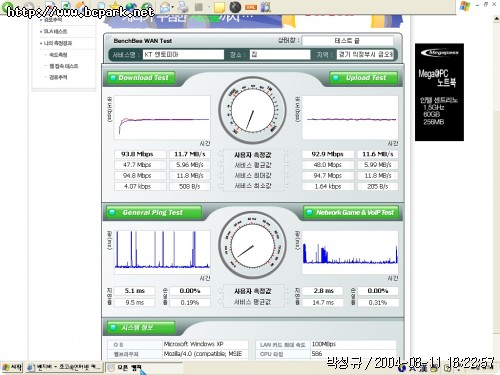Select the 4.07 kbps service minimum value
Viewport: 500px width, 375px height.
(x=140, y=186)
